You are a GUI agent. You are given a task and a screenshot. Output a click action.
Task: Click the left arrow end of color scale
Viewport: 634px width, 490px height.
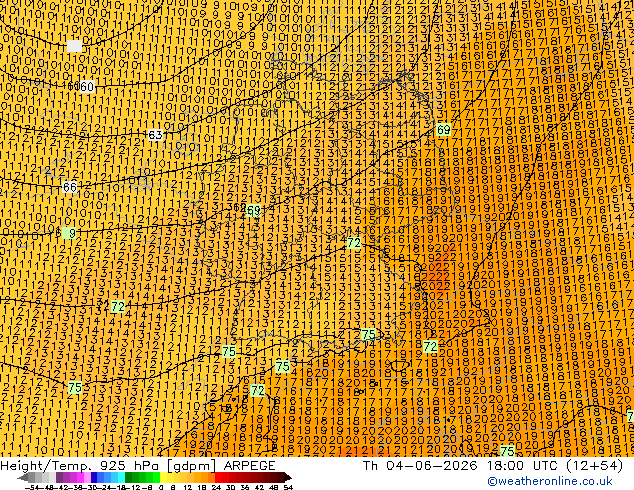click(23, 478)
